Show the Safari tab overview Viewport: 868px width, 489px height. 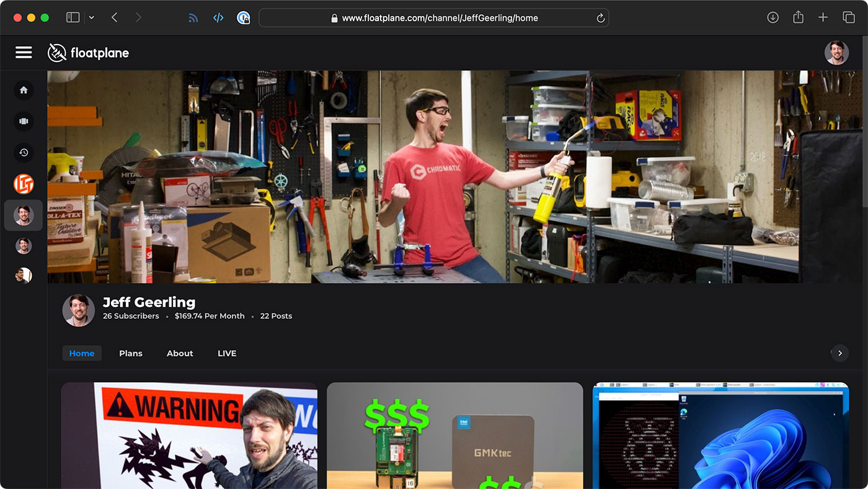coord(848,17)
